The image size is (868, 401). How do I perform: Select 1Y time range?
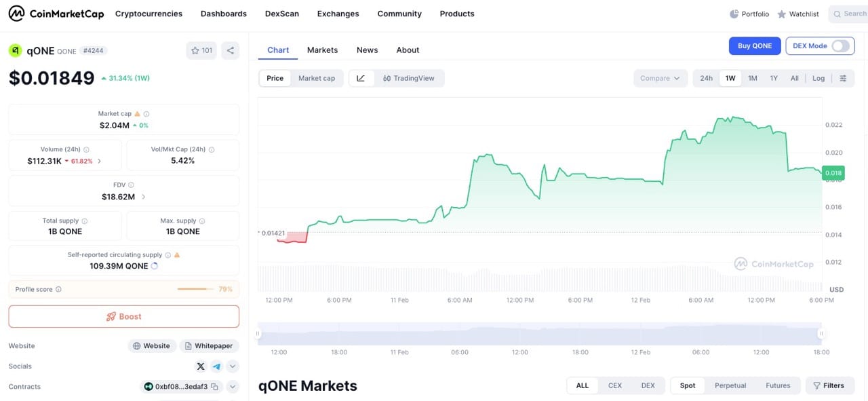click(x=774, y=78)
